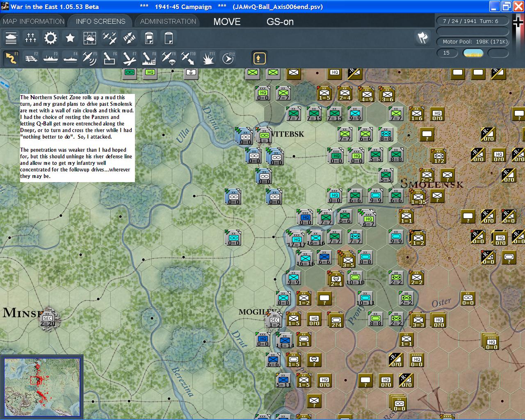Select the 1=6 Soviet unit counter
The height and width of the screenshot is (420, 525).
tap(417, 114)
